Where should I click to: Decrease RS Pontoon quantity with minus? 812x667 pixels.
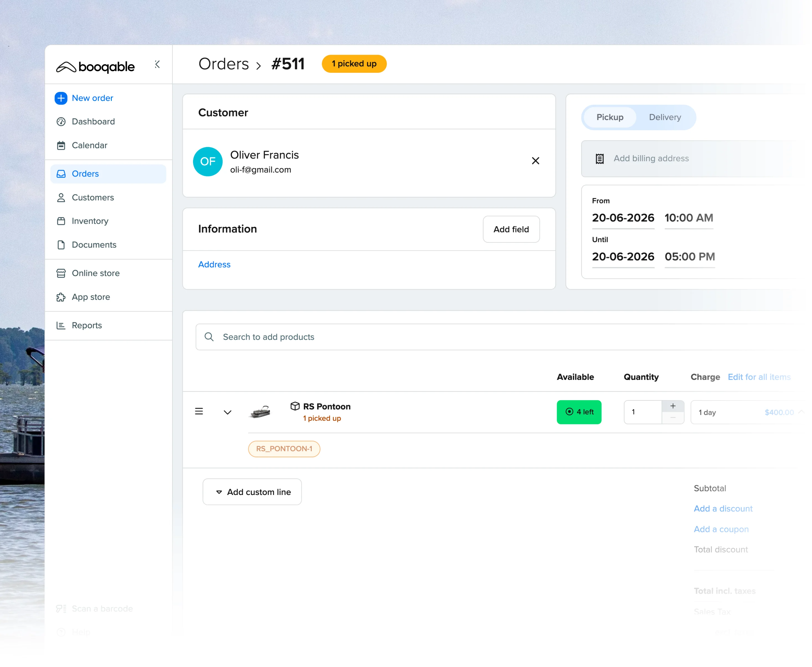[673, 418]
